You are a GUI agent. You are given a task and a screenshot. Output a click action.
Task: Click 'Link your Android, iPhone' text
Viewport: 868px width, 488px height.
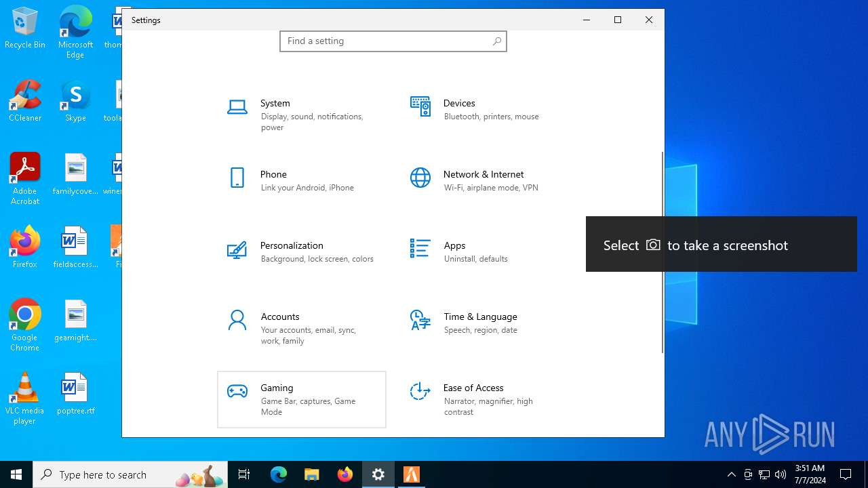(x=307, y=188)
